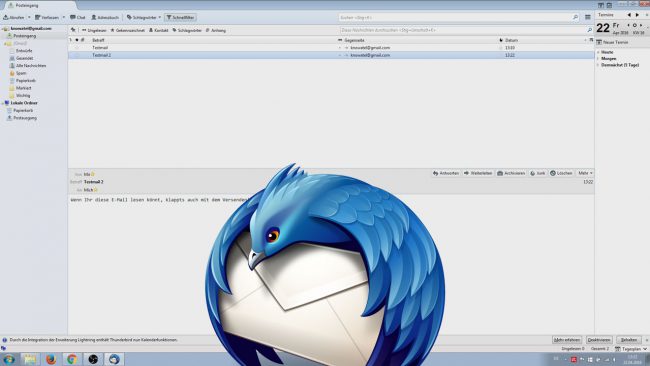650x366 pixels.
Task: Open the column picker icon
Action: (591, 40)
